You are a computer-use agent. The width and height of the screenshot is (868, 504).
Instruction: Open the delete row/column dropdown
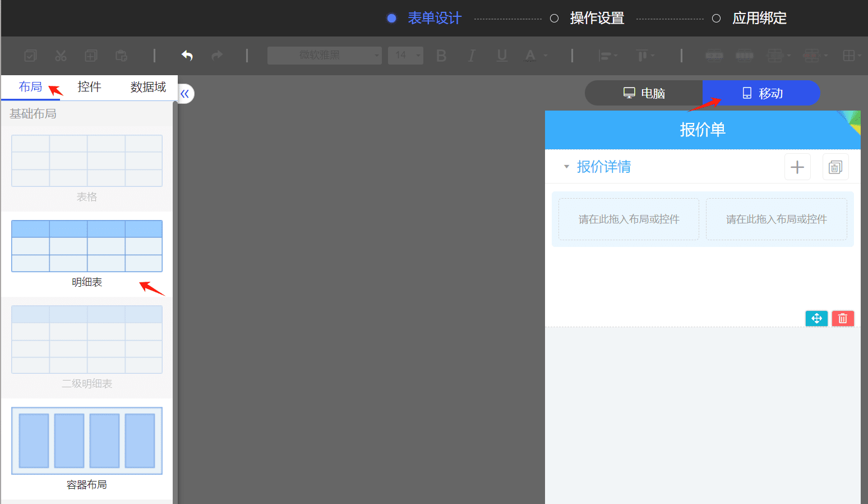tap(815, 56)
